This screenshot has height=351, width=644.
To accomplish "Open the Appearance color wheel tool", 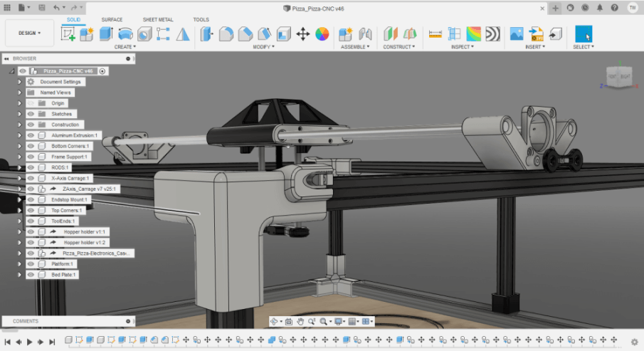I will point(322,33).
